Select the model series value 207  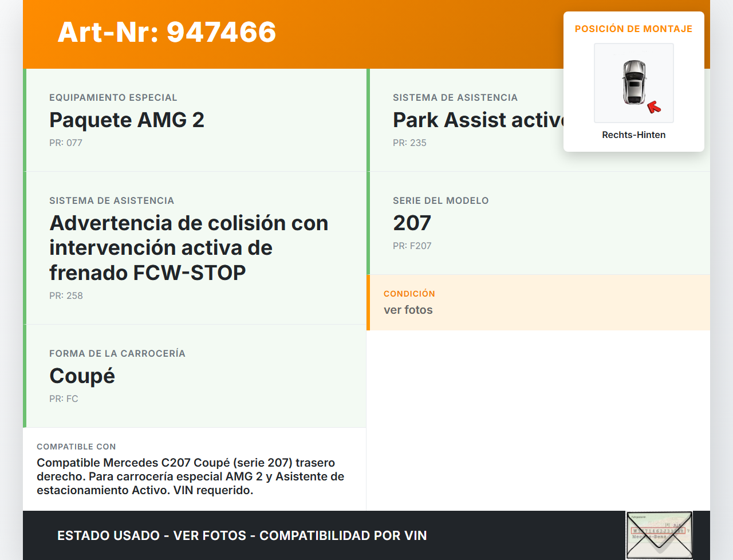[412, 223]
